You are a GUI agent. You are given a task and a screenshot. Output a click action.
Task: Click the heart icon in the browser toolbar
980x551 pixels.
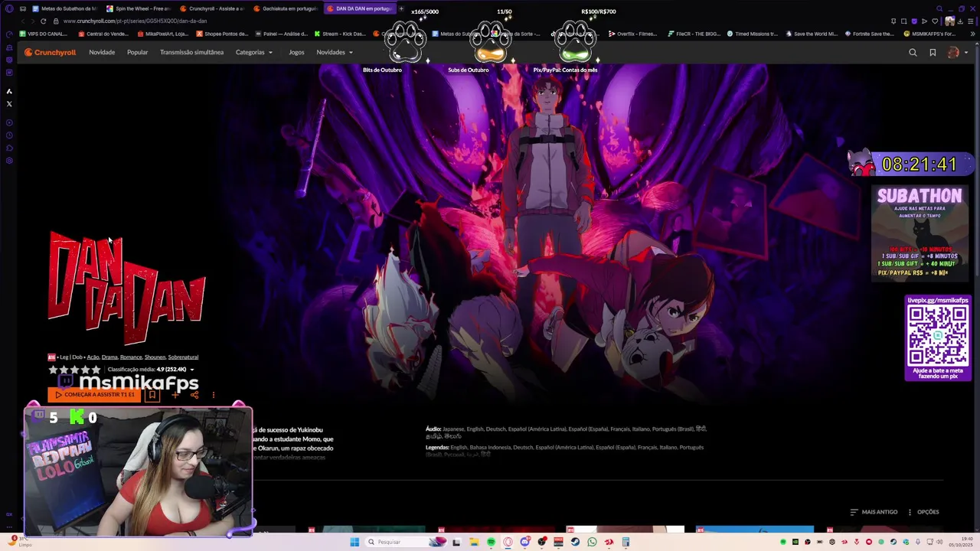(x=934, y=21)
